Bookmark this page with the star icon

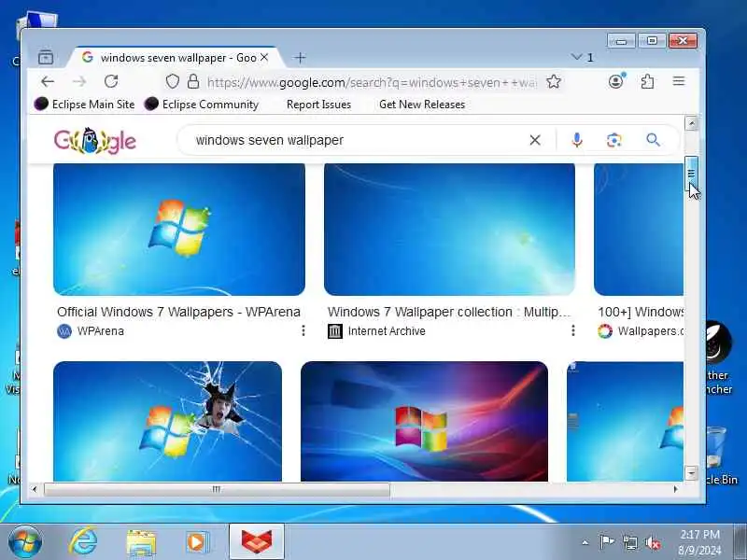click(553, 81)
